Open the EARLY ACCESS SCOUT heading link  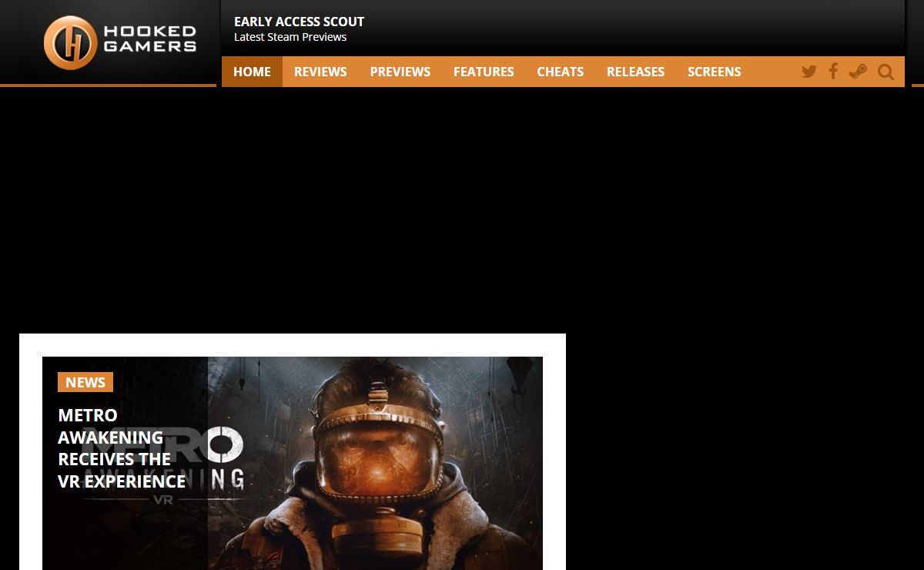[x=299, y=22]
